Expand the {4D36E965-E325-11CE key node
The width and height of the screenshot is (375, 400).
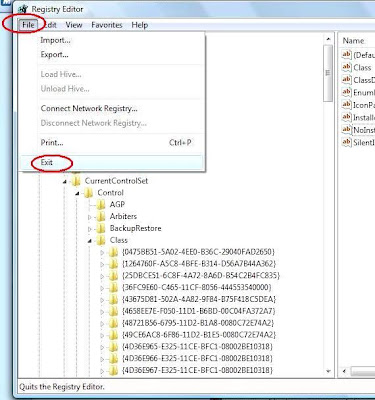coord(102,347)
